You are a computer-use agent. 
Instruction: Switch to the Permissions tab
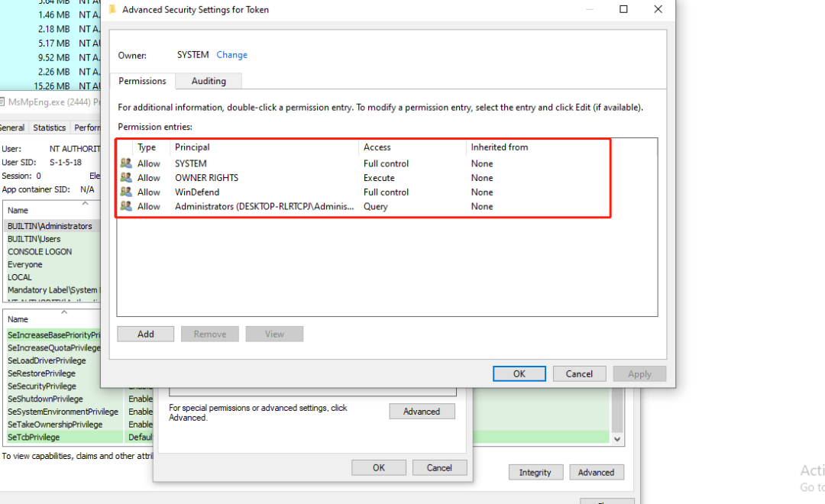click(x=142, y=80)
